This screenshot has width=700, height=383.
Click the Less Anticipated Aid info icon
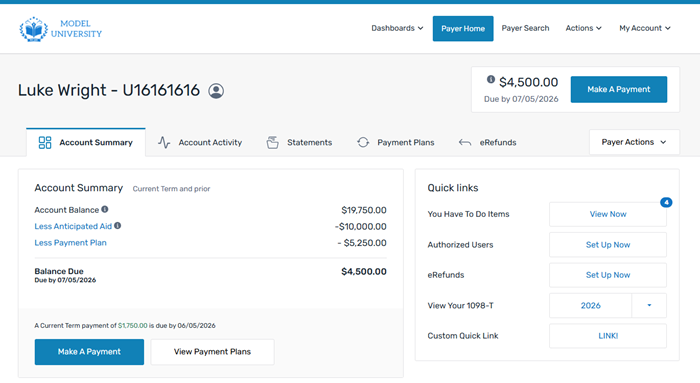click(117, 226)
